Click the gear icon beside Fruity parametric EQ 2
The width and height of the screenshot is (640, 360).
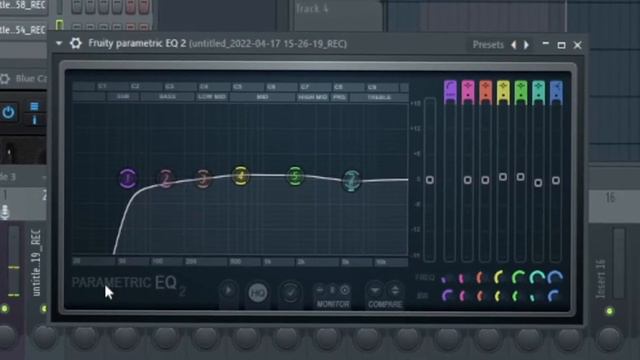point(76,43)
